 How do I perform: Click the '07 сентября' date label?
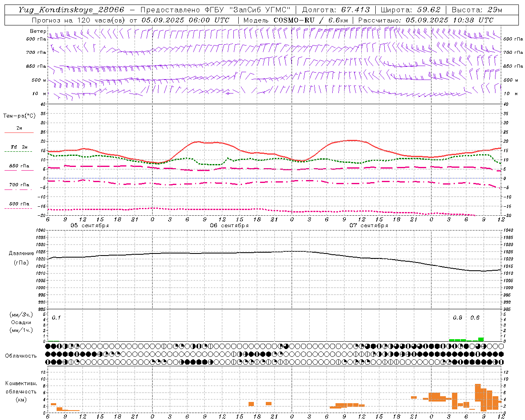point(369,226)
